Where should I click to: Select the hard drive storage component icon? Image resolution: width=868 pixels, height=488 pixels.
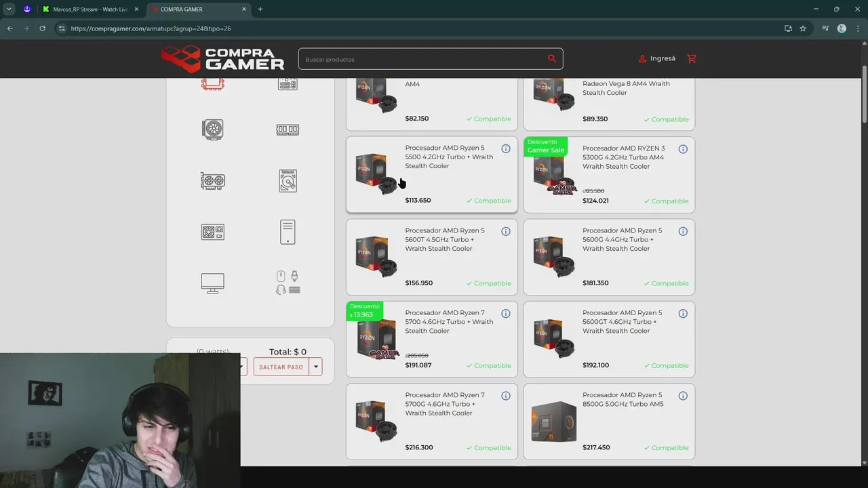[288, 181]
